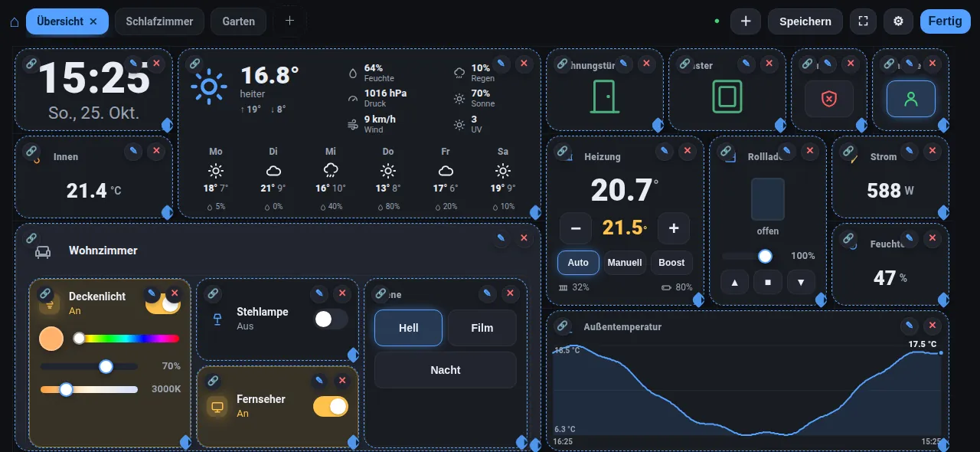Click the green door icon
980x452 pixels.
(x=605, y=97)
